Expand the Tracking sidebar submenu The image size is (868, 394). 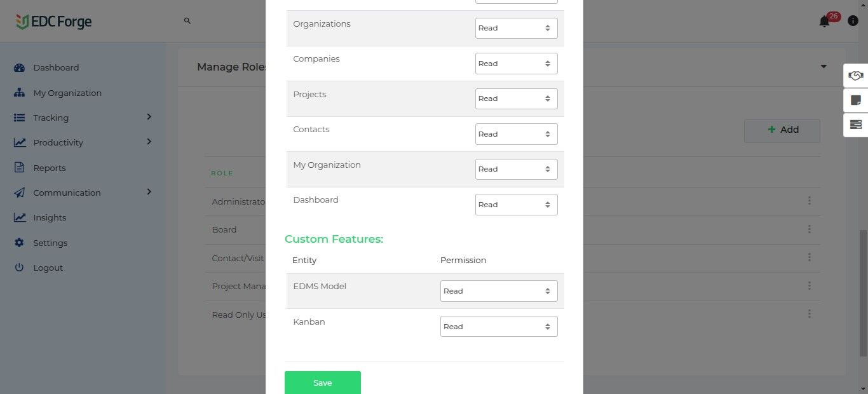click(x=149, y=117)
